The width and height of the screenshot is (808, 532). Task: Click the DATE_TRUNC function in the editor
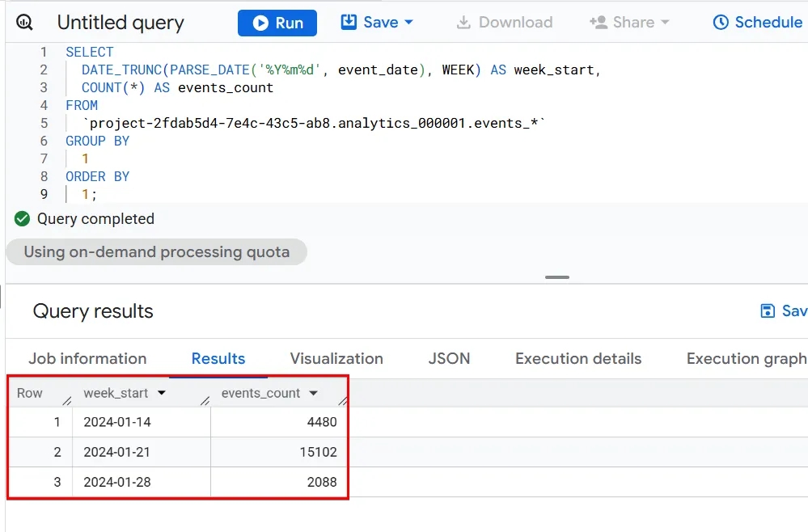121,70
